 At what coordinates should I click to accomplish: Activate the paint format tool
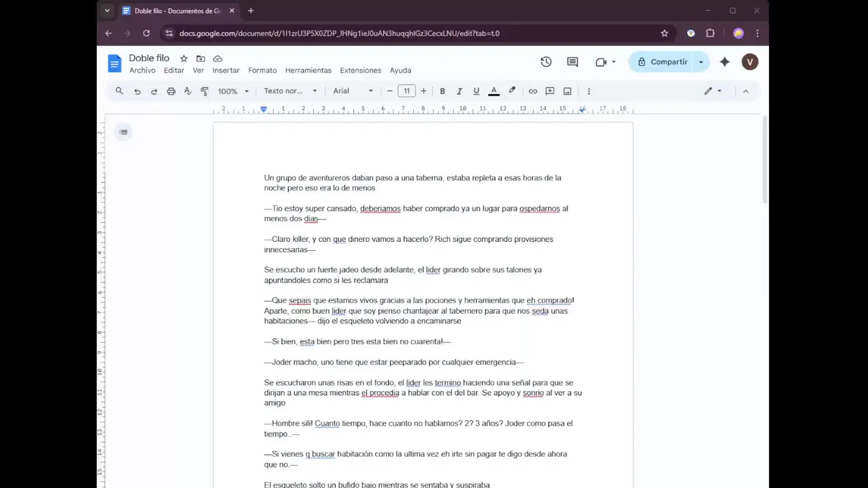click(205, 91)
